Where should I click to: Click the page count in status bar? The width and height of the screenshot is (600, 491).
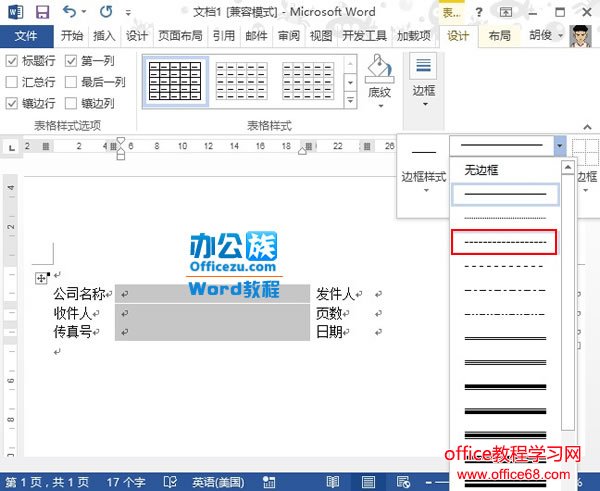[47, 482]
